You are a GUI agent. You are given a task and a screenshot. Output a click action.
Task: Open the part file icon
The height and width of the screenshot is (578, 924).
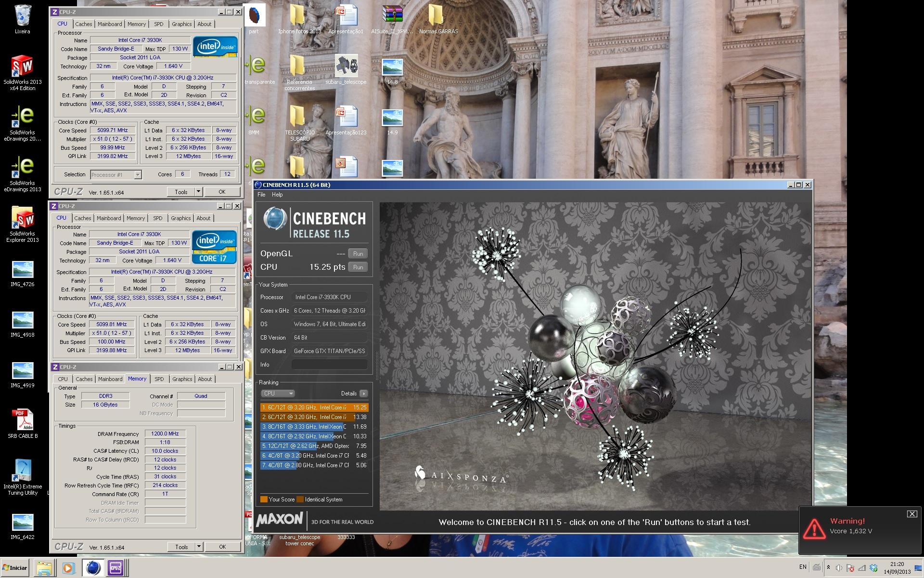tap(254, 19)
